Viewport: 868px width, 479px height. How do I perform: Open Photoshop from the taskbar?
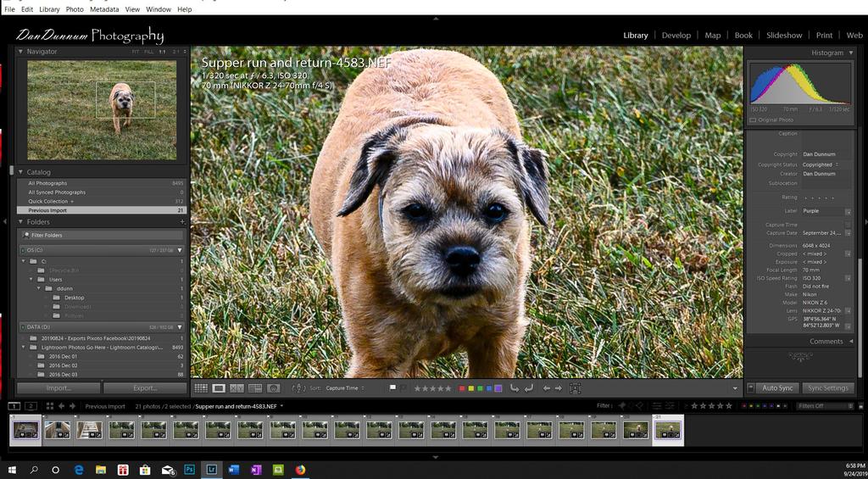(189, 469)
